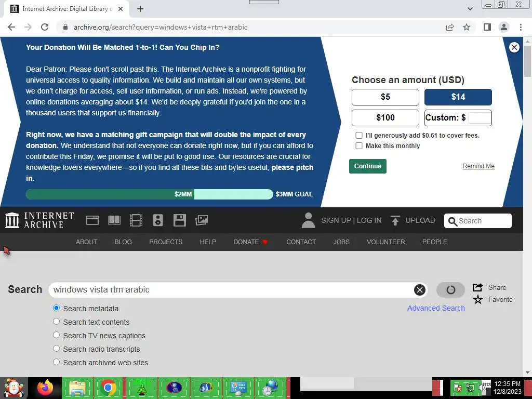Open the Video film strip icon
Image resolution: width=532 pixels, height=399 pixels.
pyautogui.click(x=136, y=220)
